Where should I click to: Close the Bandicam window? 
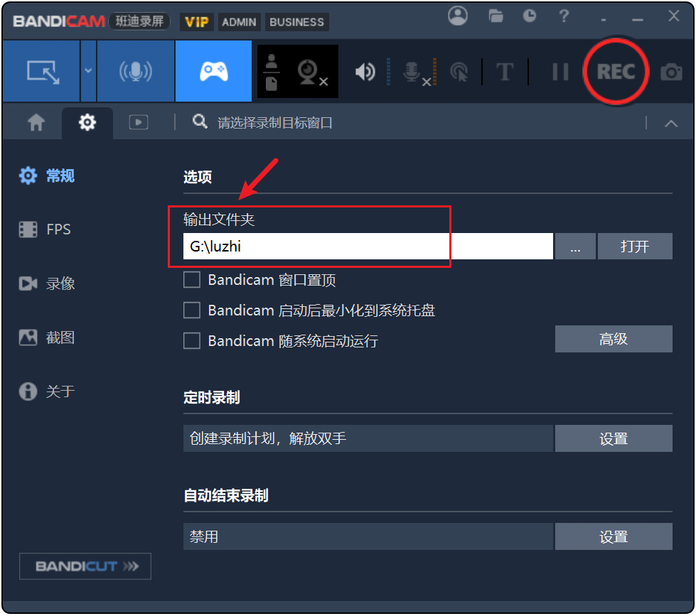tap(674, 16)
